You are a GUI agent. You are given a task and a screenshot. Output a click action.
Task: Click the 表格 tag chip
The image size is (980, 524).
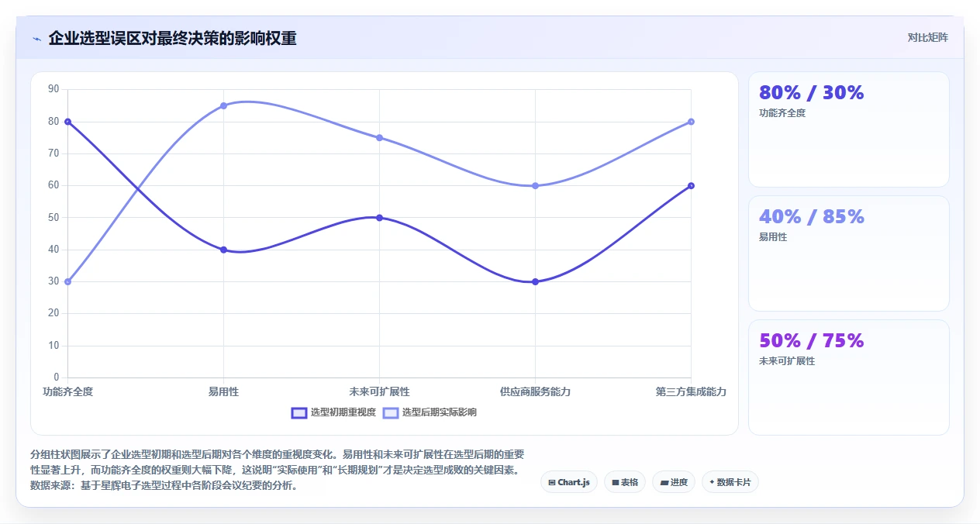[x=625, y=482]
